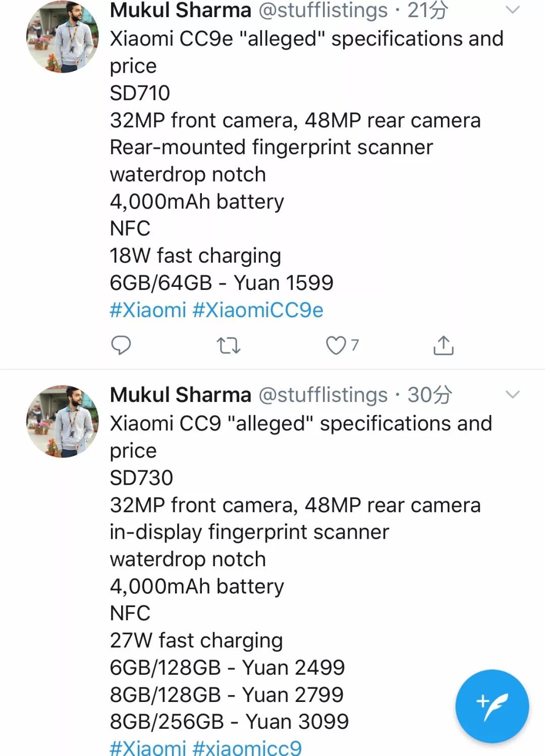Like the Xiaomi CC9e tweet
The height and width of the screenshot is (756, 545).
[x=336, y=345]
